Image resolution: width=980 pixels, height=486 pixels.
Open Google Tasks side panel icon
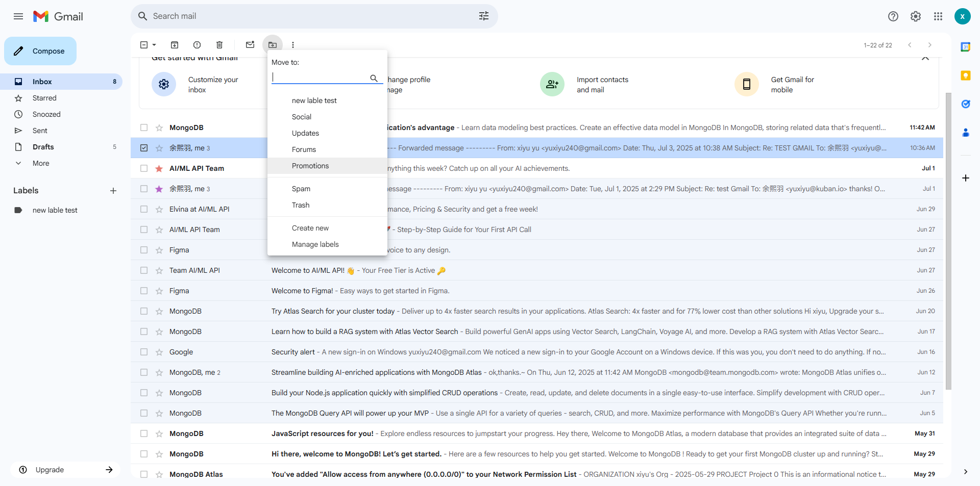(x=966, y=104)
